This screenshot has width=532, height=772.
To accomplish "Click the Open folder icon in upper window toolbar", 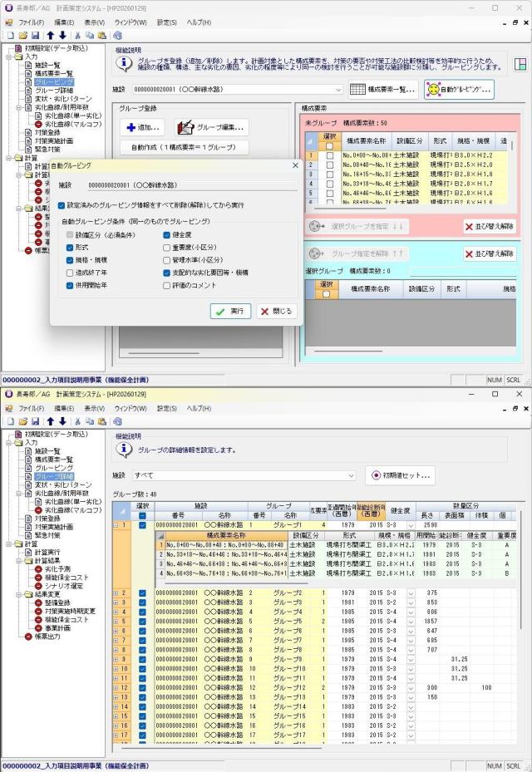I will point(22,36).
